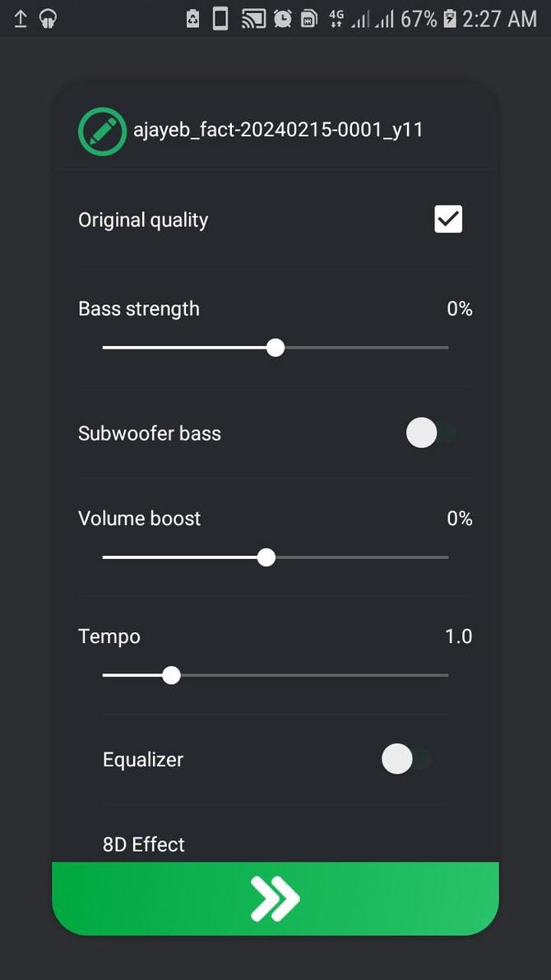Viewport: 551px width, 980px height.
Task: Tap the green pencil edit icon
Action: pos(102,130)
